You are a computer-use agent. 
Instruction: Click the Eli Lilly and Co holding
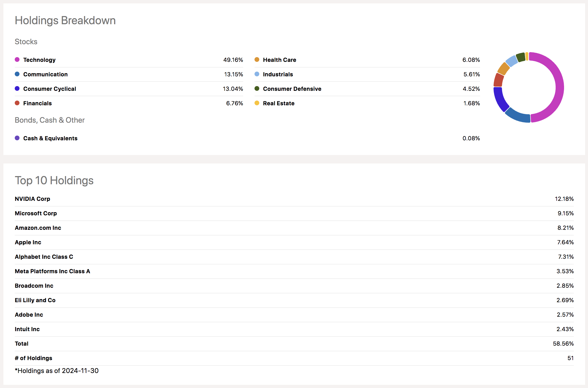pyautogui.click(x=35, y=300)
